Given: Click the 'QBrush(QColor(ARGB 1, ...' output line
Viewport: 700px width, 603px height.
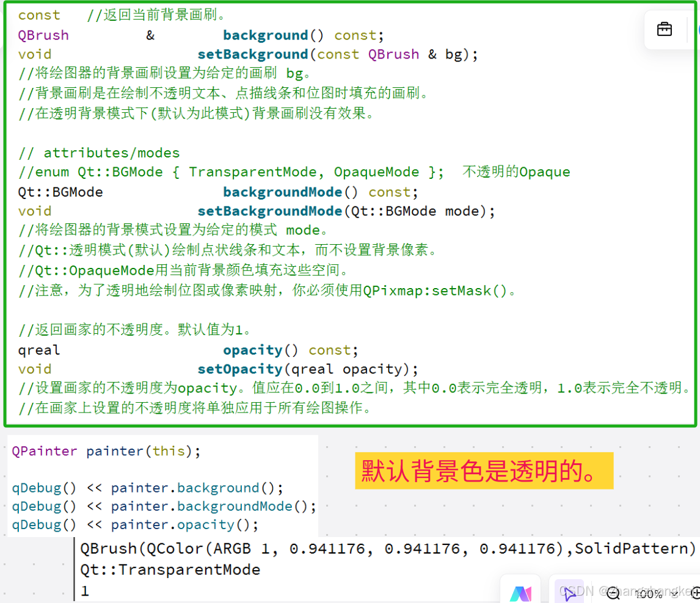Looking at the screenshot, I should point(388,548).
